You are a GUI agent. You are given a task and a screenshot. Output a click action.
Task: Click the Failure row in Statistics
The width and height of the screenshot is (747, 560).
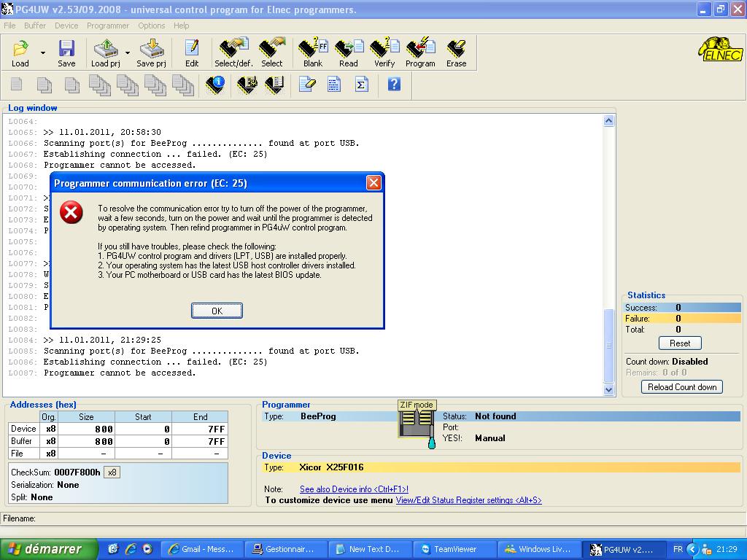pos(682,319)
